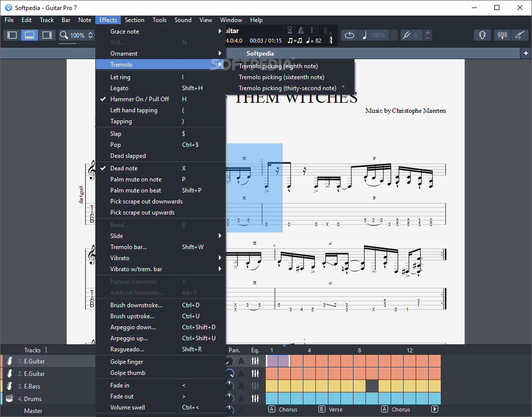Click the zoom magnifier icon
The height and width of the screenshot is (417, 532).
64,35
